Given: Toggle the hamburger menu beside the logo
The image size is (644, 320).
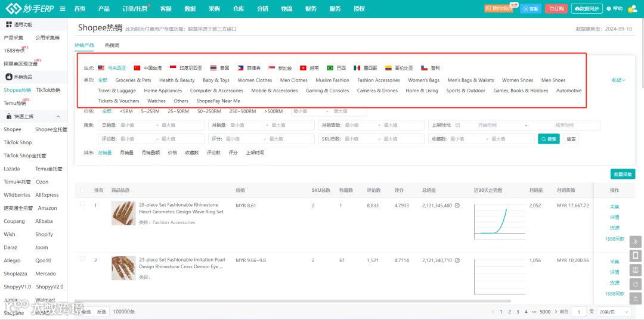Looking at the screenshot, I should (x=63, y=8).
